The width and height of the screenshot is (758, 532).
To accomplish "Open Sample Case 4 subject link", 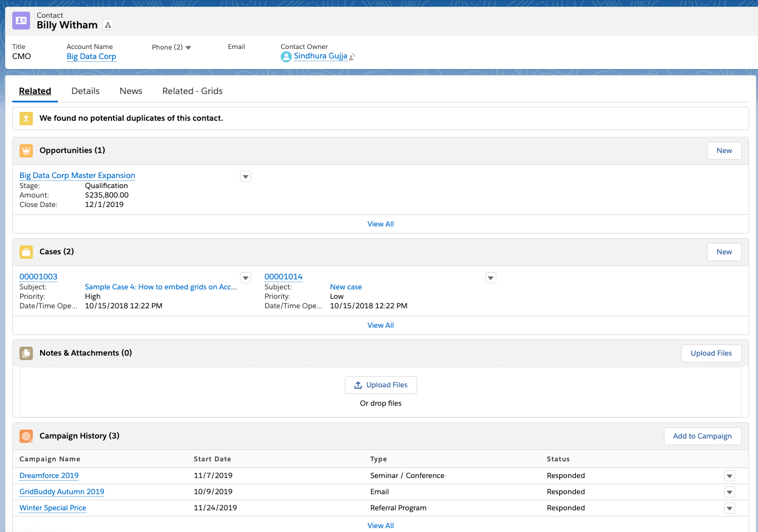I will [161, 287].
